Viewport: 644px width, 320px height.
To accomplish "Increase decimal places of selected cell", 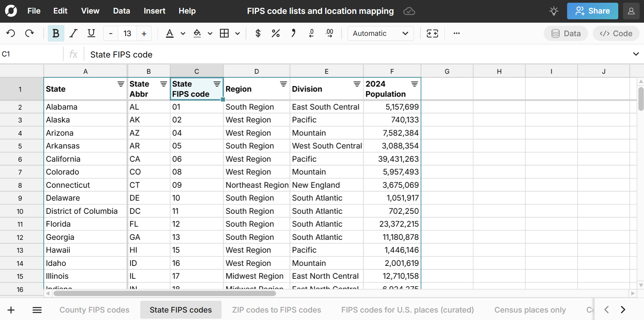I will pyautogui.click(x=329, y=33).
